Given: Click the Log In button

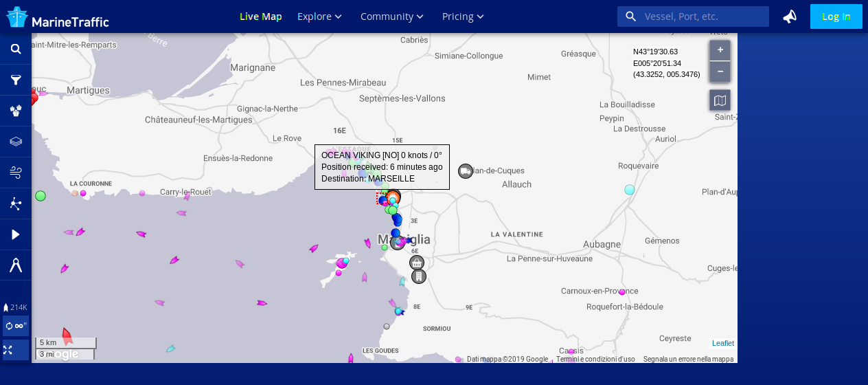Looking at the screenshot, I should [836, 16].
